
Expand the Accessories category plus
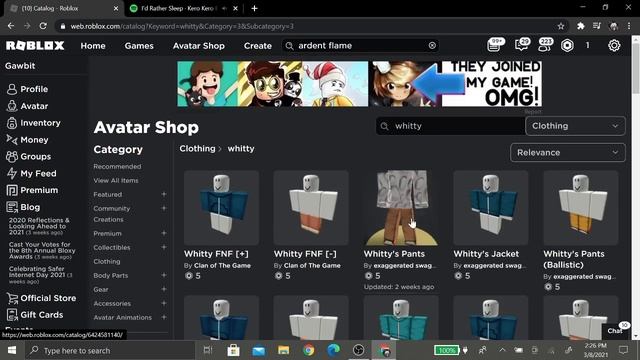[x=164, y=303]
